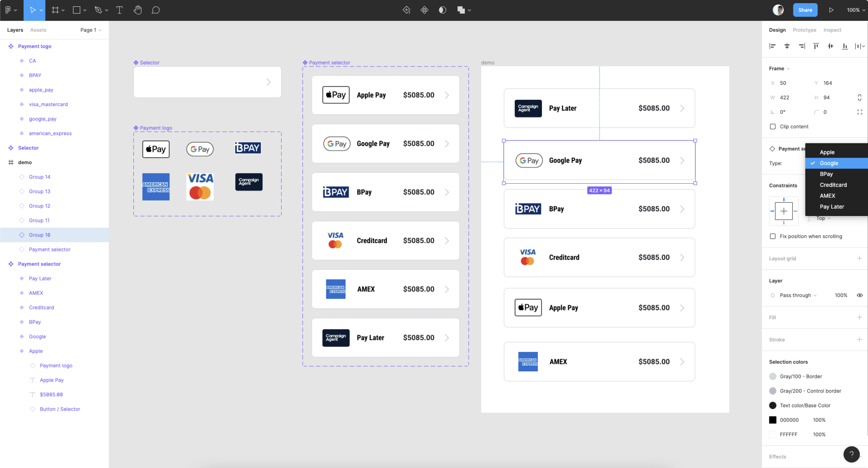
Task: Choose AMEX in the Type menu
Action: [836, 196]
